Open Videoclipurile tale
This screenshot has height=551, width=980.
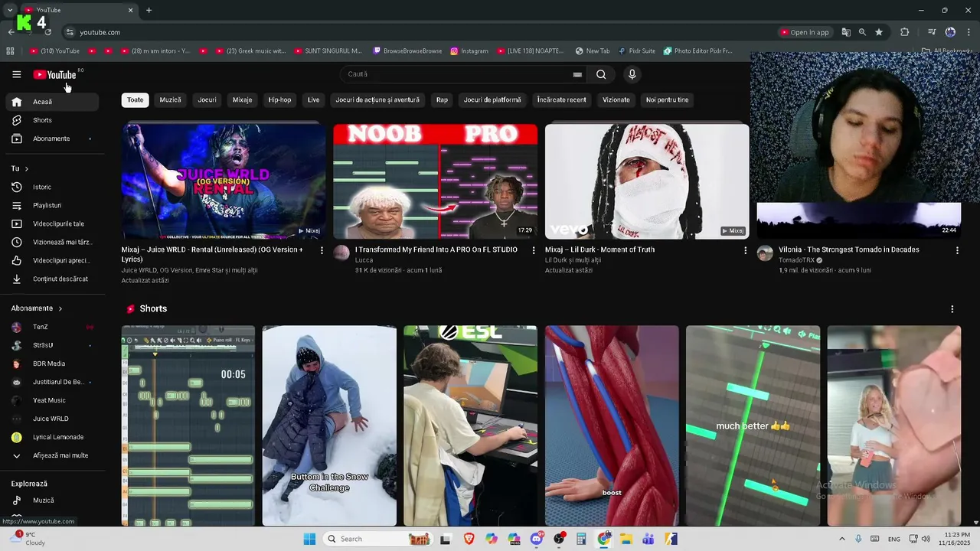(x=53, y=223)
